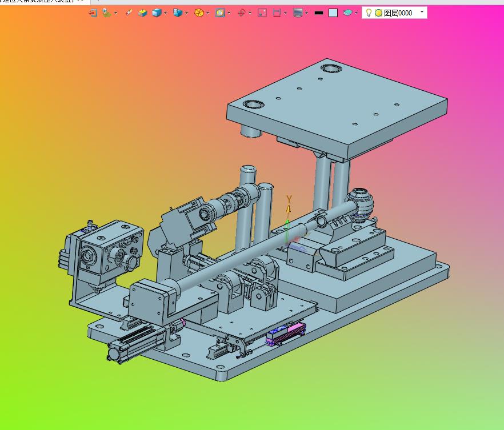
Task: Open the zoom options dropdown arrow
Action: (x=229, y=13)
